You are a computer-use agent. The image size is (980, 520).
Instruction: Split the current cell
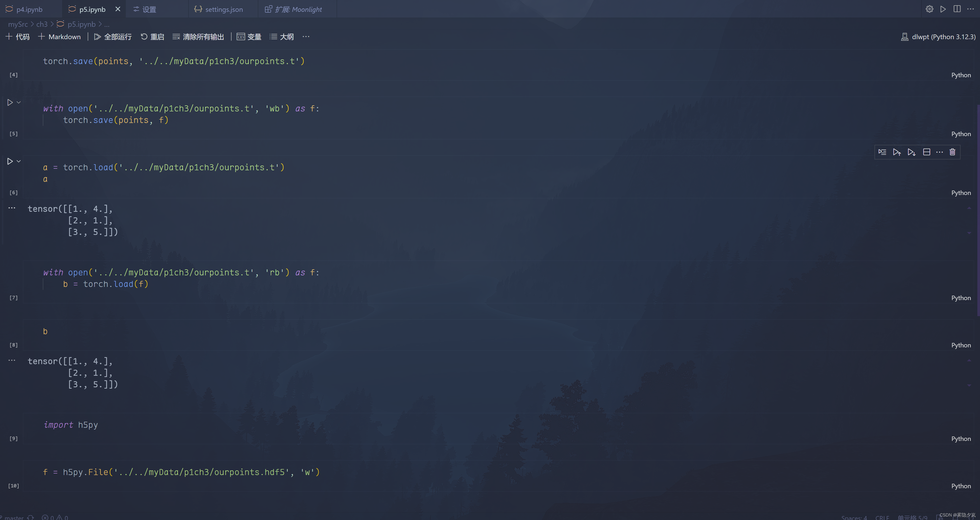pyautogui.click(x=926, y=152)
